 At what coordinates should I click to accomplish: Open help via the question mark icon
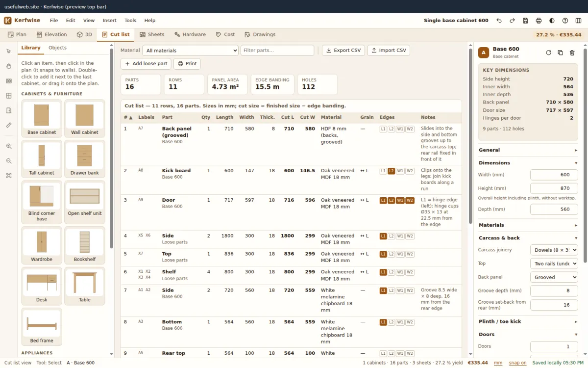point(565,21)
